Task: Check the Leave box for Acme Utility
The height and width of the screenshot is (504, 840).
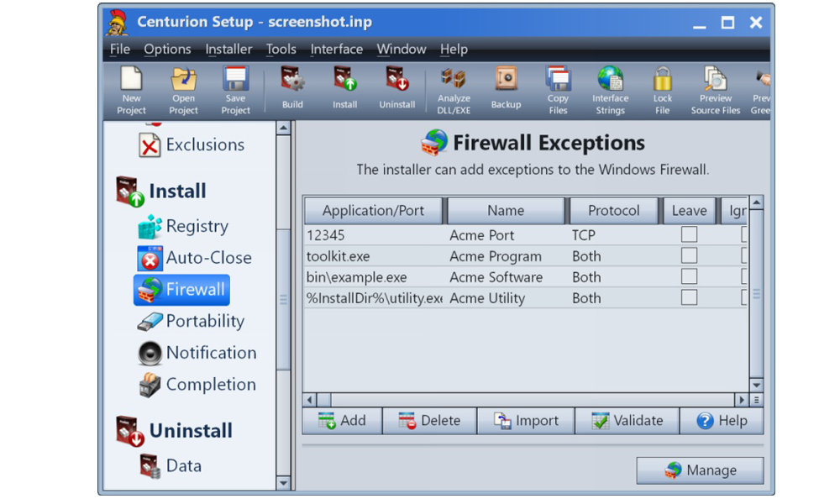Action: 689,298
